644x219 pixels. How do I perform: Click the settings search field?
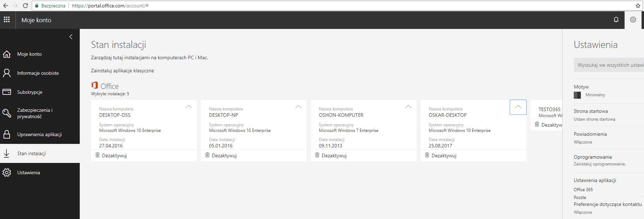click(x=609, y=65)
